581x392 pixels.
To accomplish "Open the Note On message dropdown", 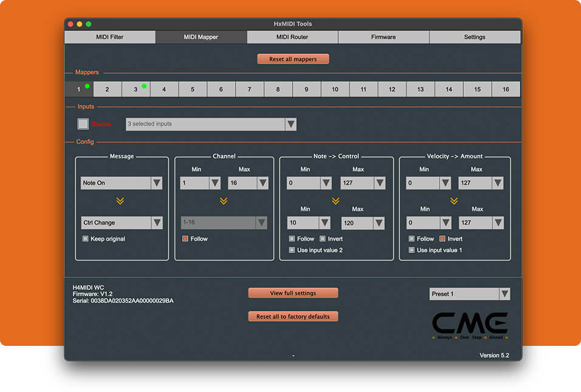I will click(x=121, y=183).
